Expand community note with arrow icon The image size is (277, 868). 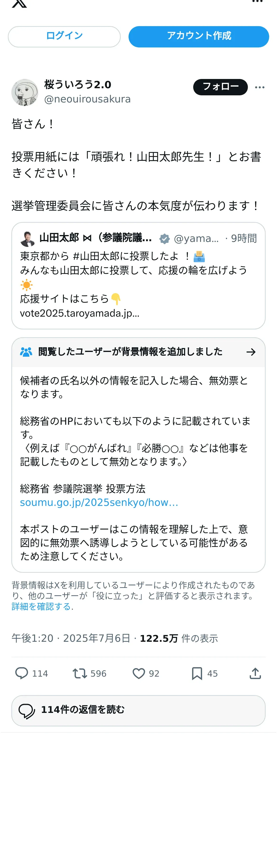point(251,352)
